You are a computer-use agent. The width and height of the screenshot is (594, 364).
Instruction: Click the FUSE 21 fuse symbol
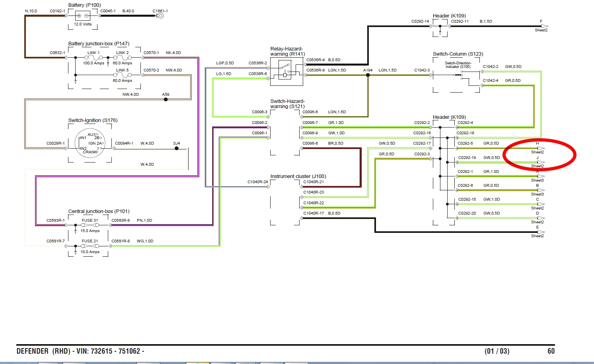click(90, 246)
